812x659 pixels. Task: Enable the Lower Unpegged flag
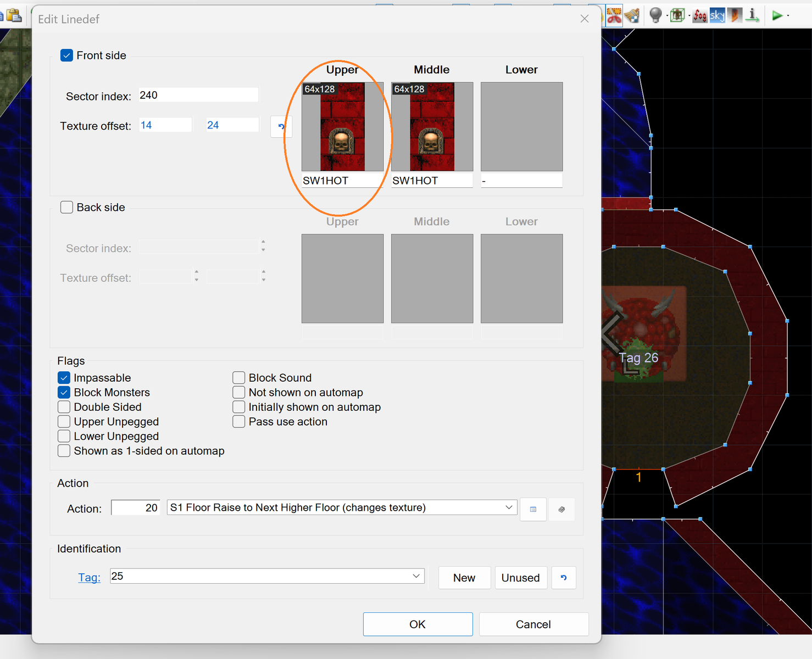64,437
